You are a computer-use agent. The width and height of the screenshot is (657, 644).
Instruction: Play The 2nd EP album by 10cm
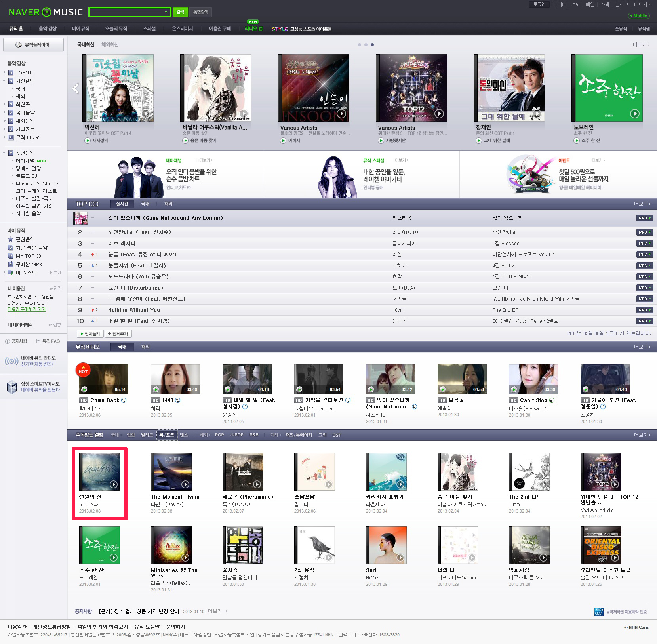coord(543,484)
